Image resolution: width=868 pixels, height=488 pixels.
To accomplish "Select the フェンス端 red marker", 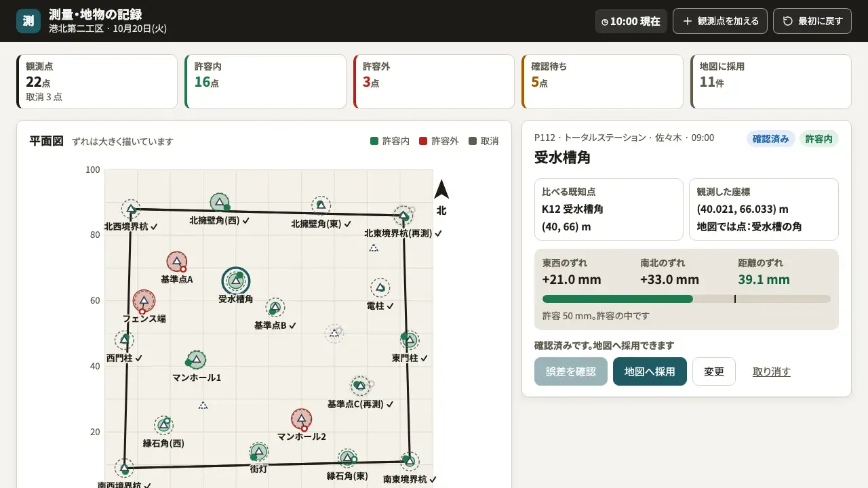I will tap(144, 301).
